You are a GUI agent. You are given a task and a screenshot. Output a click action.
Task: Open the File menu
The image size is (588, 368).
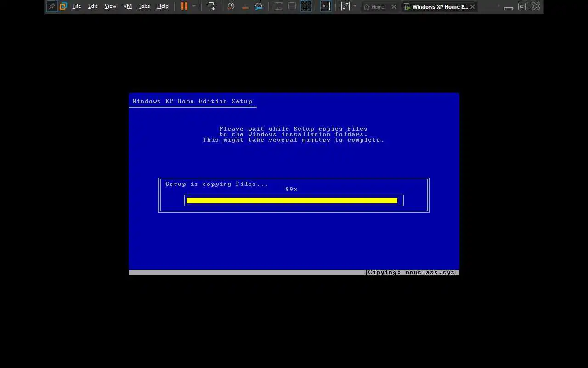point(77,6)
